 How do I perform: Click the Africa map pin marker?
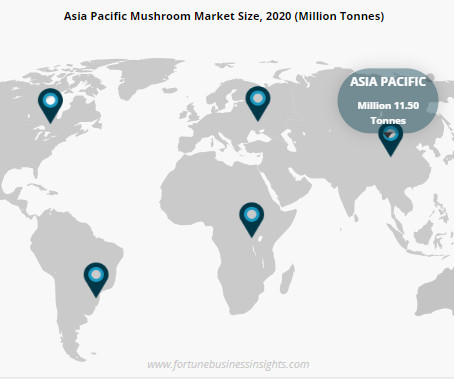pyautogui.click(x=252, y=220)
